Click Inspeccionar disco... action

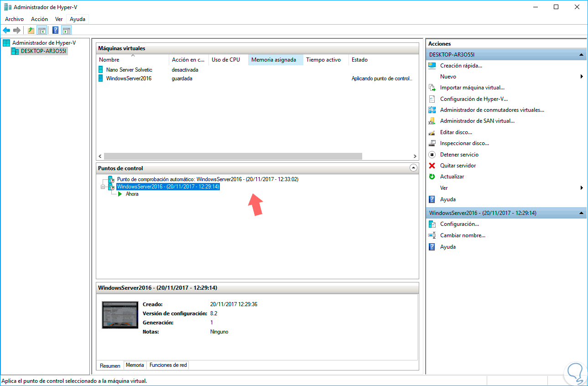pyautogui.click(x=464, y=143)
